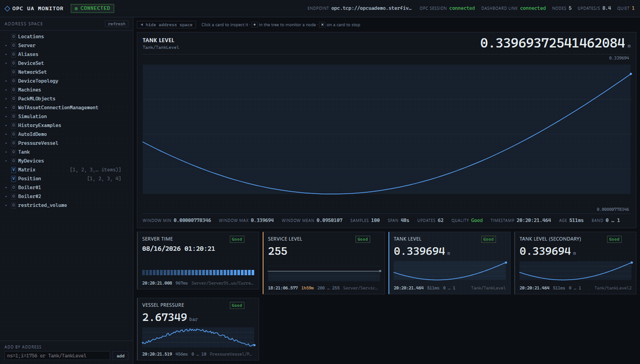Click the object icon beside DeviceTopology
The image size is (640, 364).
click(13, 81)
